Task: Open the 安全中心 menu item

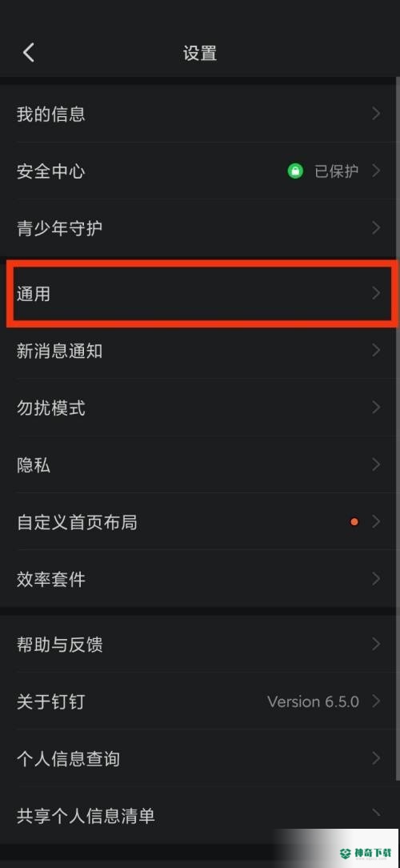Action: click(x=200, y=171)
